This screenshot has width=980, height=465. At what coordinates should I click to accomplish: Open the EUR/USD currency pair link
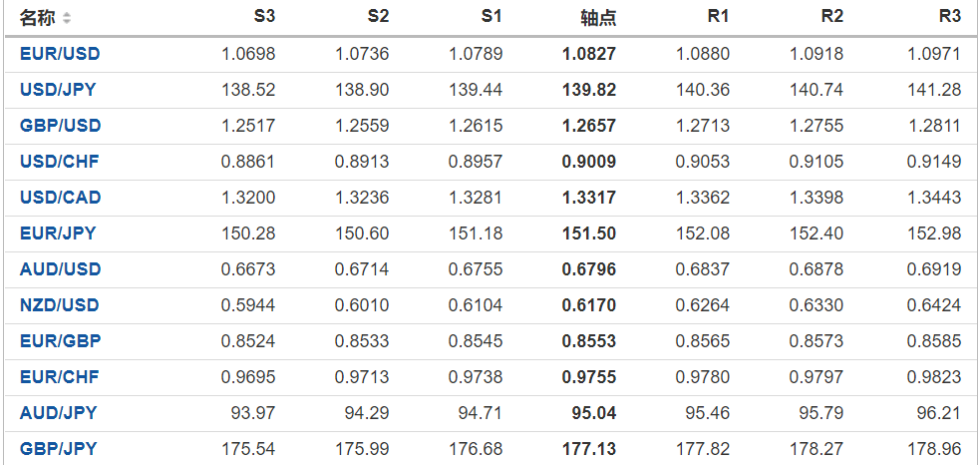(x=60, y=54)
